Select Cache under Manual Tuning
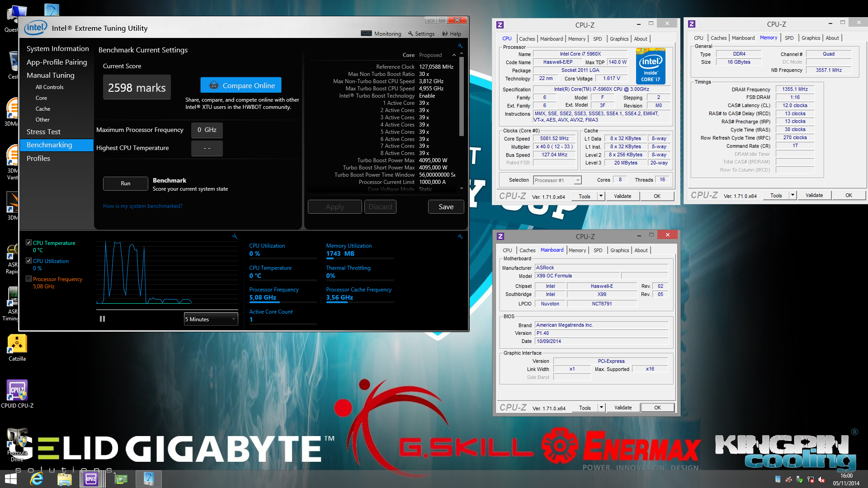This screenshot has height=488, width=868. pos(43,109)
